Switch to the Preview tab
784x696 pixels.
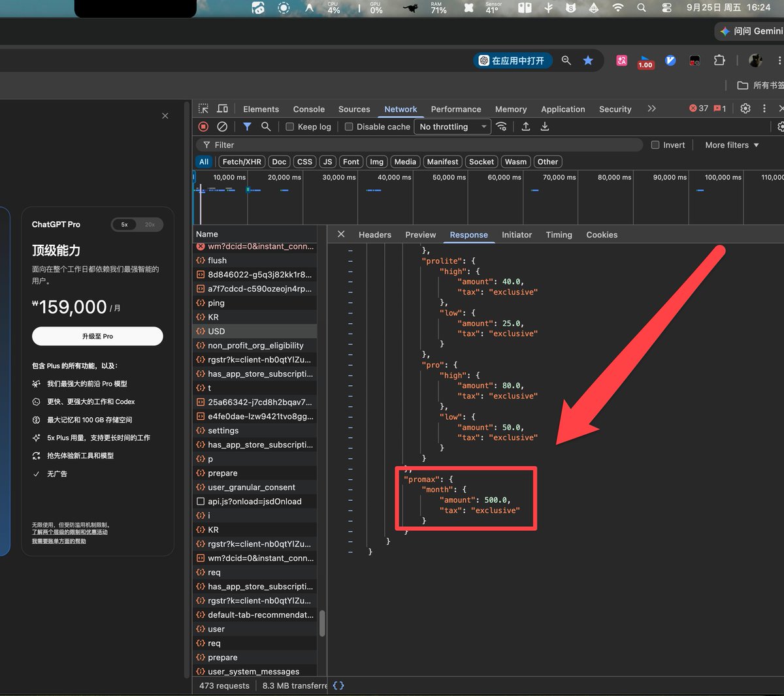tap(421, 235)
